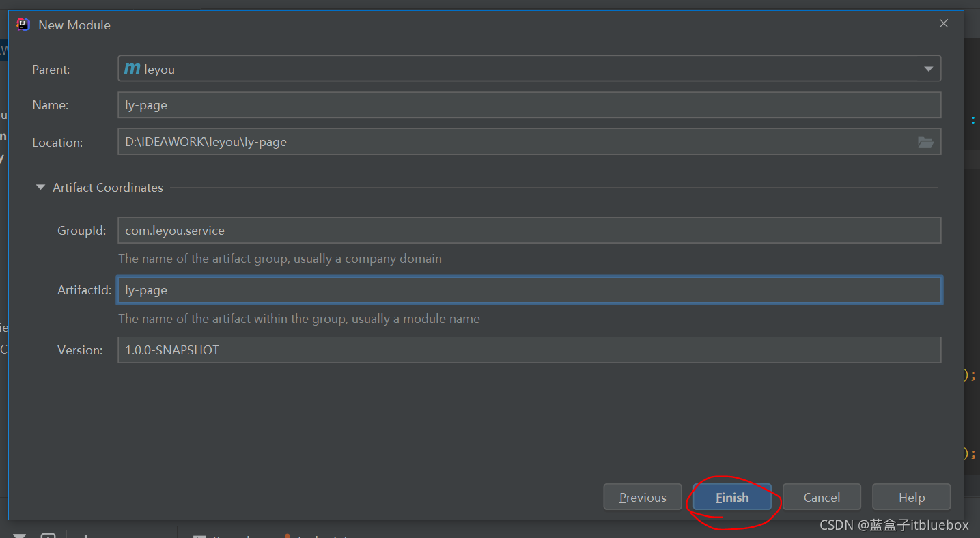
Task: Click the "Parent:" label
Action: 51,70
